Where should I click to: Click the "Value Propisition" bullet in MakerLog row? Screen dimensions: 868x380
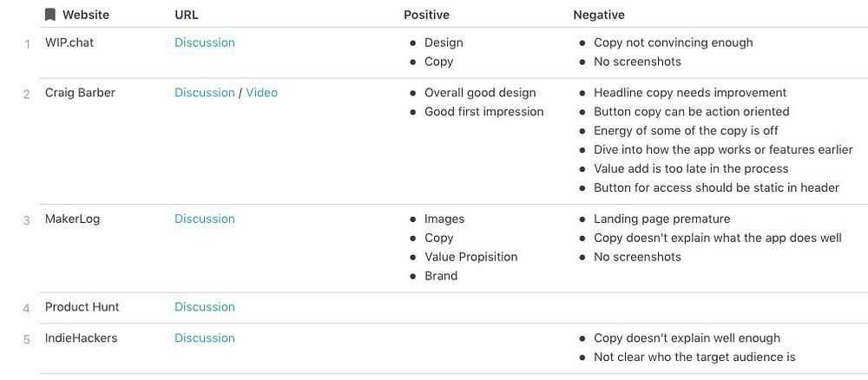tap(470, 257)
